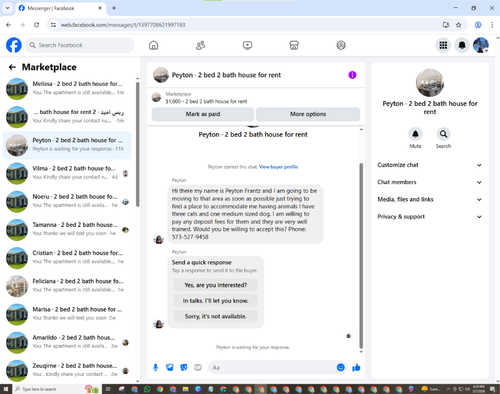The height and width of the screenshot is (394, 500).
Task: Open the Marketplace icon in top navigation
Action: coord(294,45)
